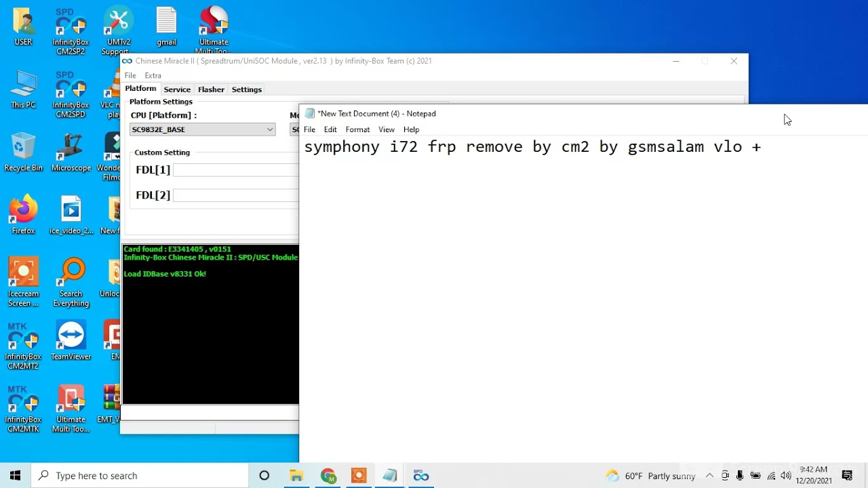Open Notepad File menu
868x488 pixels.
(309, 129)
